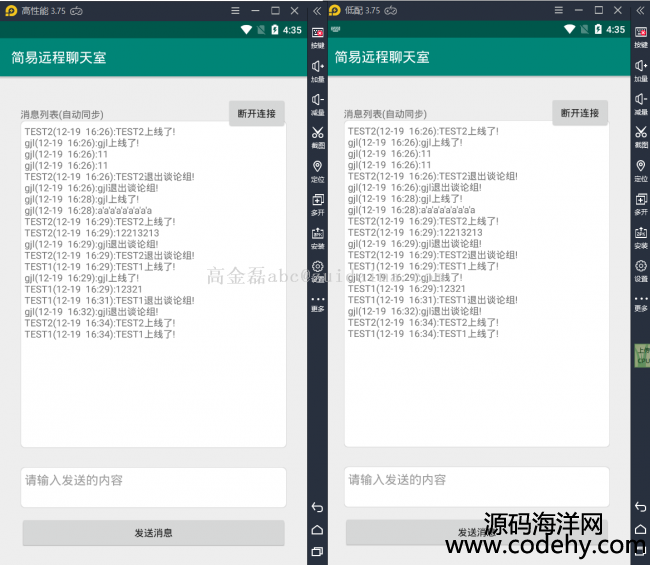650x565 pixels.
Task: Tap Android back arrow in left emulator sidebar
Action: point(317,508)
